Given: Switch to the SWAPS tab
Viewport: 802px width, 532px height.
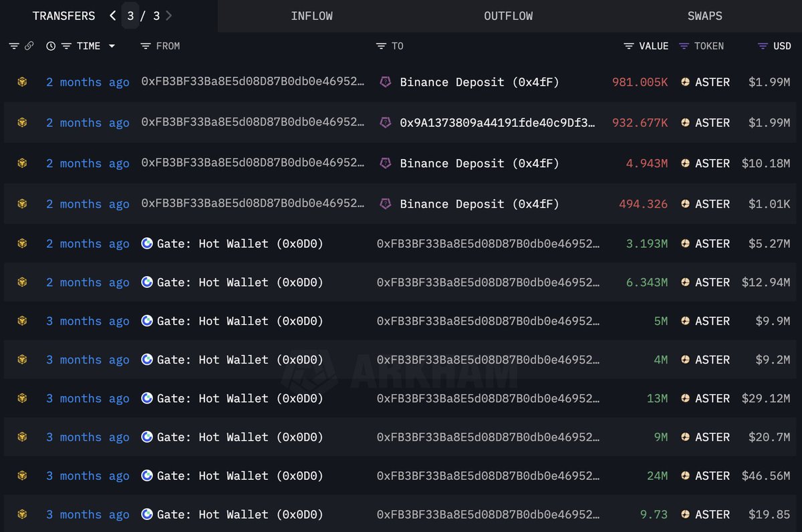Looking at the screenshot, I should tap(704, 16).
